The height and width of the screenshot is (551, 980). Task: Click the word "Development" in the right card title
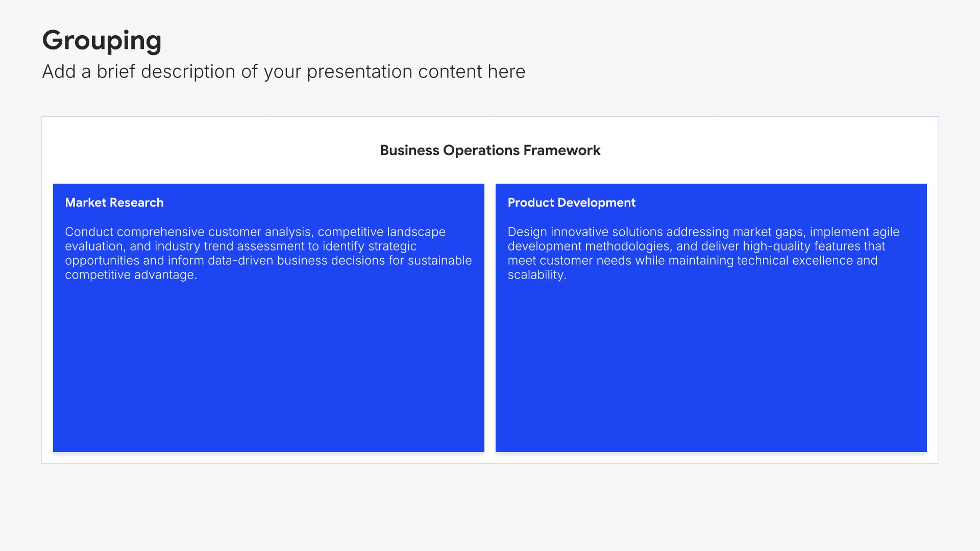[x=596, y=203]
